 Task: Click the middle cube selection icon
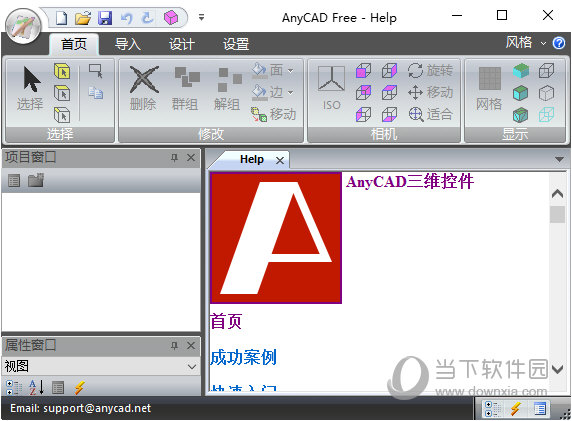62,93
